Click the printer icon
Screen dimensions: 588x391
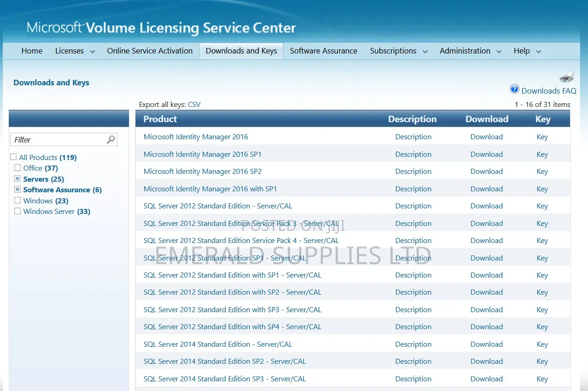(567, 77)
